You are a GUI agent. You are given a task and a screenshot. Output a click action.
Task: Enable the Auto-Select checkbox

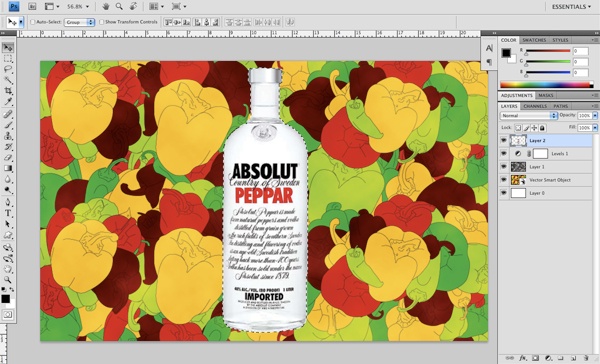(33, 22)
